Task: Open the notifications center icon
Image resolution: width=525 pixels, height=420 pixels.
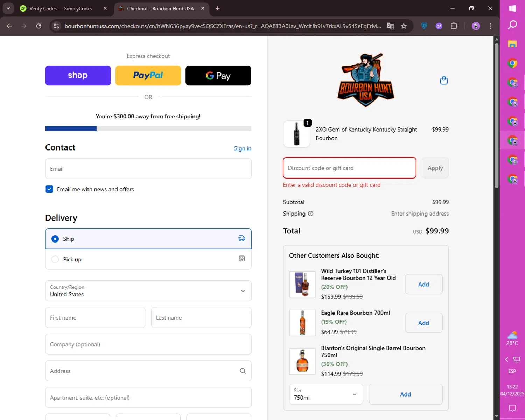Action: (x=512, y=408)
